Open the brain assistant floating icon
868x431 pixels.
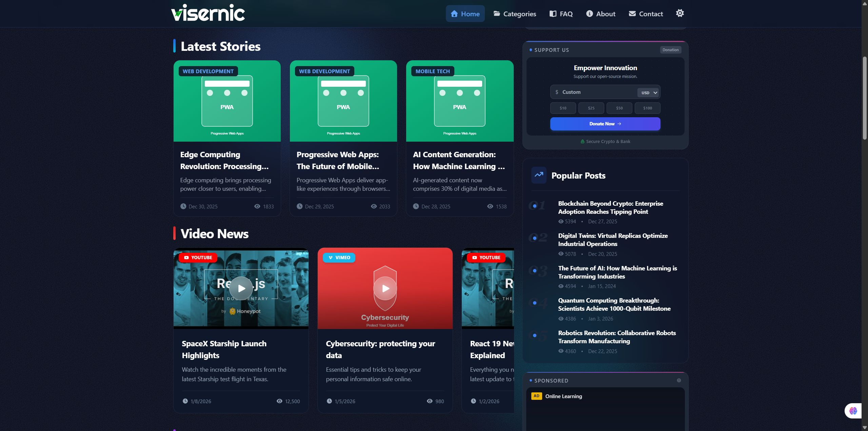(x=853, y=411)
